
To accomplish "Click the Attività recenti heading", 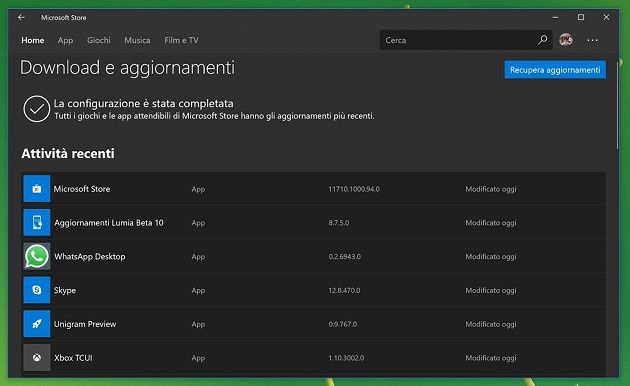I will [68, 153].
